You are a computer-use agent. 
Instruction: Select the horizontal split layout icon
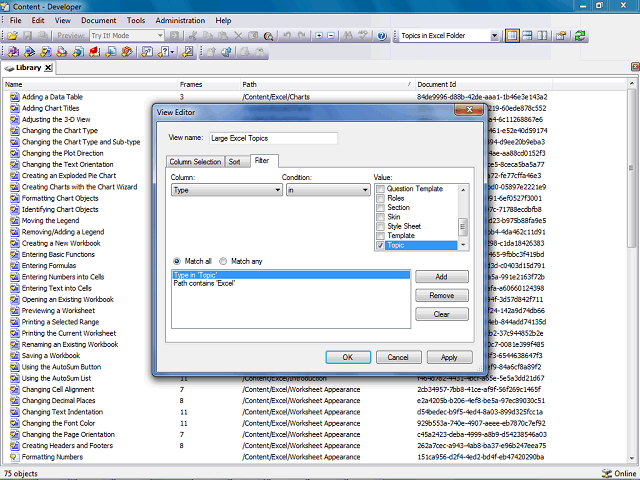point(527,36)
